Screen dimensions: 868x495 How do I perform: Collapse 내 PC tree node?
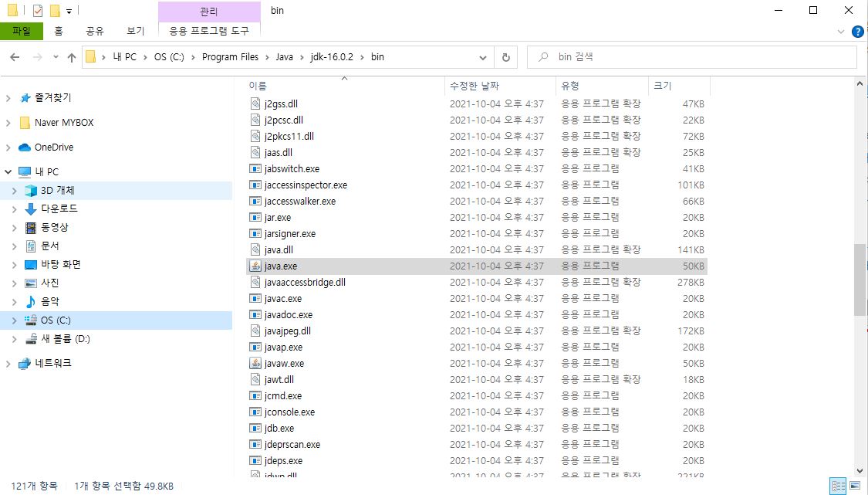tap(8, 172)
